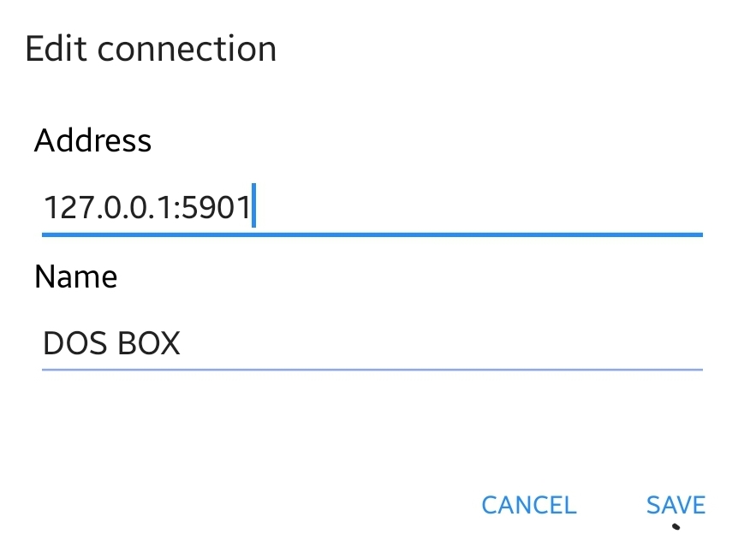Click the underline beneath the Name field
Viewport: 756px width, 558px height.
(x=372, y=369)
